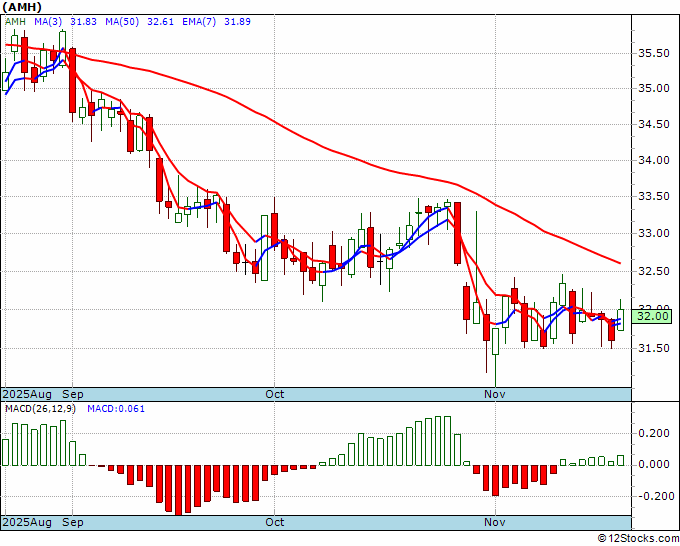Click the MA(50) value 32.61
The height and width of the screenshot is (546, 680).
(x=160, y=21)
